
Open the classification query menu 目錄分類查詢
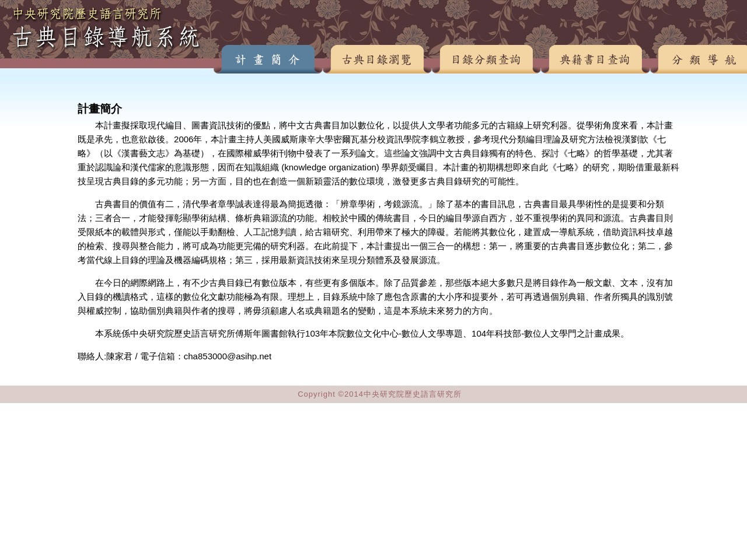click(x=486, y=60)
